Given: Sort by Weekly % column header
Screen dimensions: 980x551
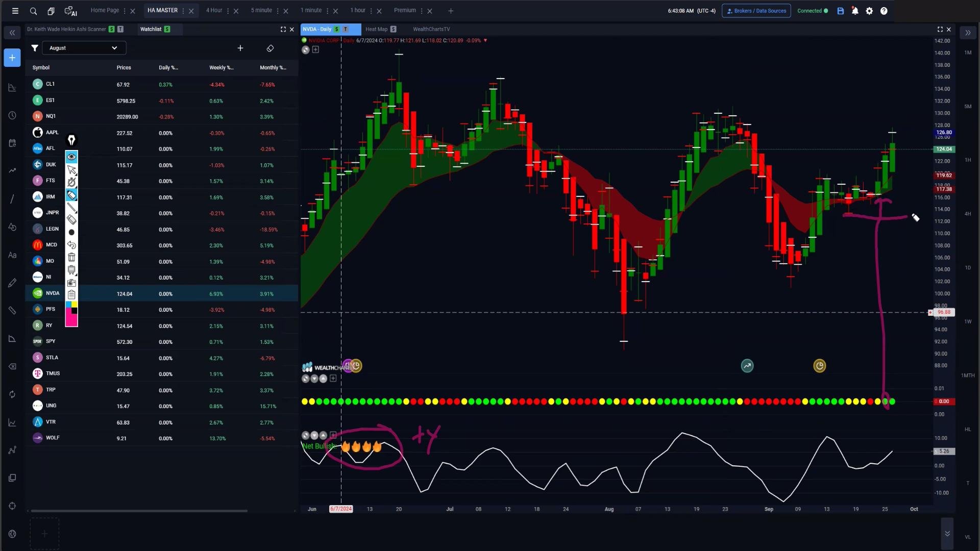Looking at the screenshot, I should point(221,67).
